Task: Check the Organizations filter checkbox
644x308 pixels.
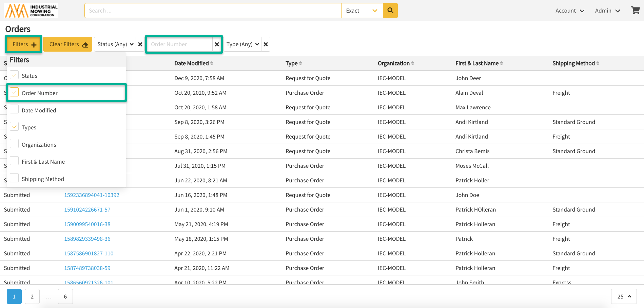Action: 14,144
